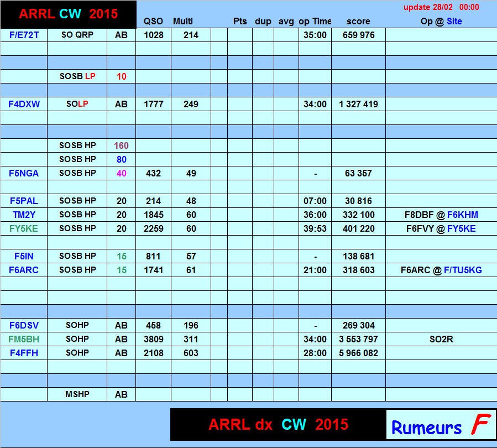
Task: Follow the F/TU5KG site link
Action: 463,270
